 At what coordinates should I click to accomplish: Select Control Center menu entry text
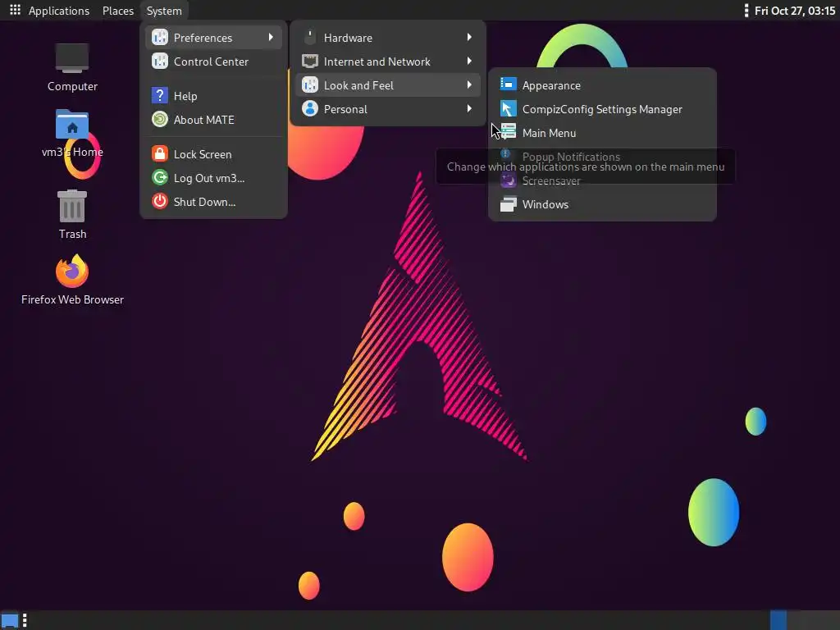pyautogui.click(x=211, y=62)
